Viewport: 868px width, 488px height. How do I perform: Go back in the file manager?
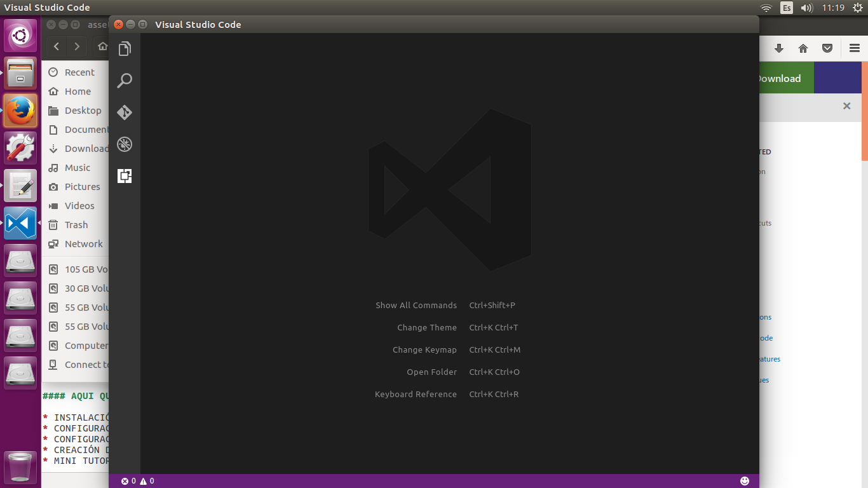tap(57, 46)
